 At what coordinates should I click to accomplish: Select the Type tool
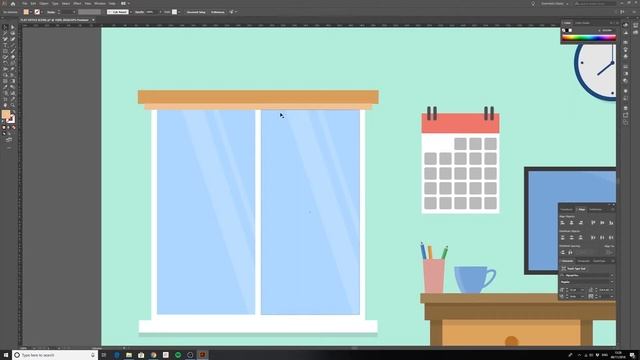[x=5, y=44]
